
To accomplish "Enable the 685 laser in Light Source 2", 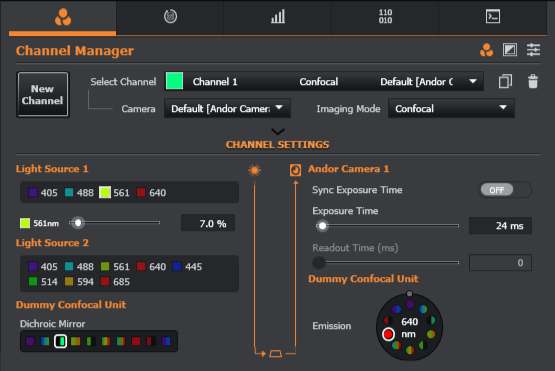I will tap(115, 282).
